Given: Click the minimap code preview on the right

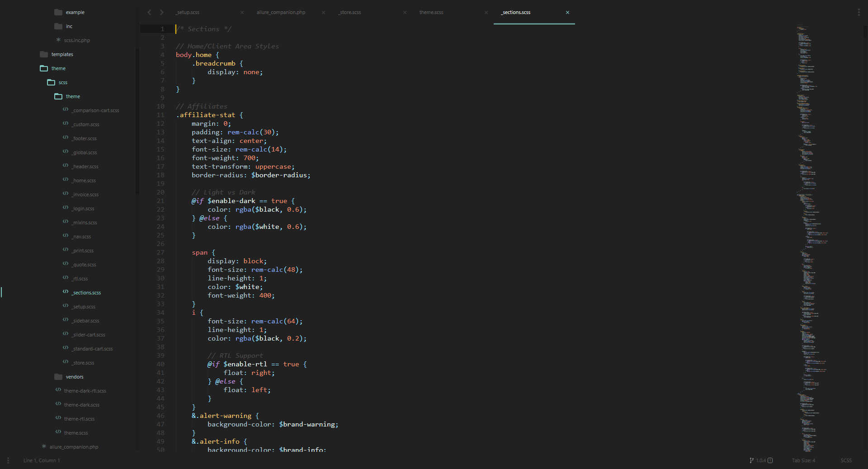Looking at the screenshot, I should point(812,238).
